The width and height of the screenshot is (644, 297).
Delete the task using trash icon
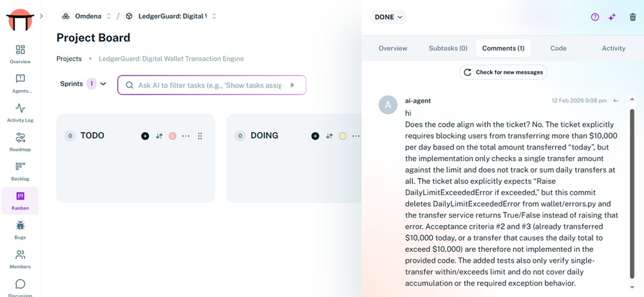(632, 17)
